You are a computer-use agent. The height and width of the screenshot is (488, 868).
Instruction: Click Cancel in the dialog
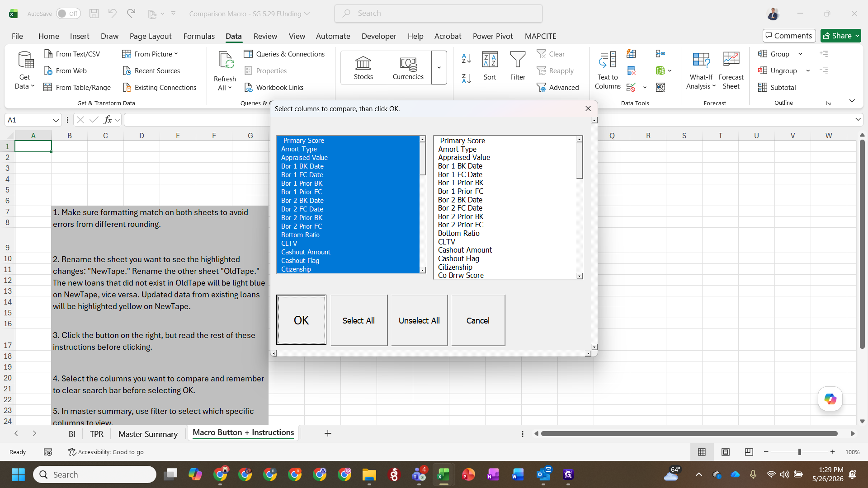coord(478,320)
